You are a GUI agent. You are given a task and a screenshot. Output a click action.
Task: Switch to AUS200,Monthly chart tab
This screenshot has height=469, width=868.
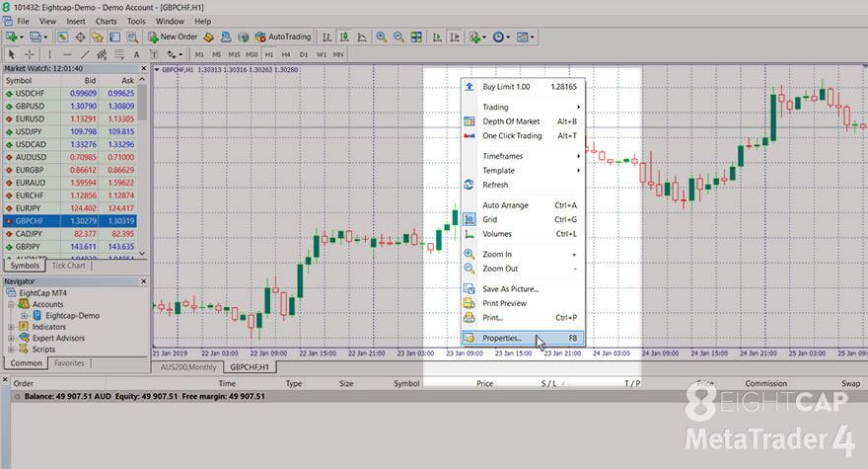188,367
